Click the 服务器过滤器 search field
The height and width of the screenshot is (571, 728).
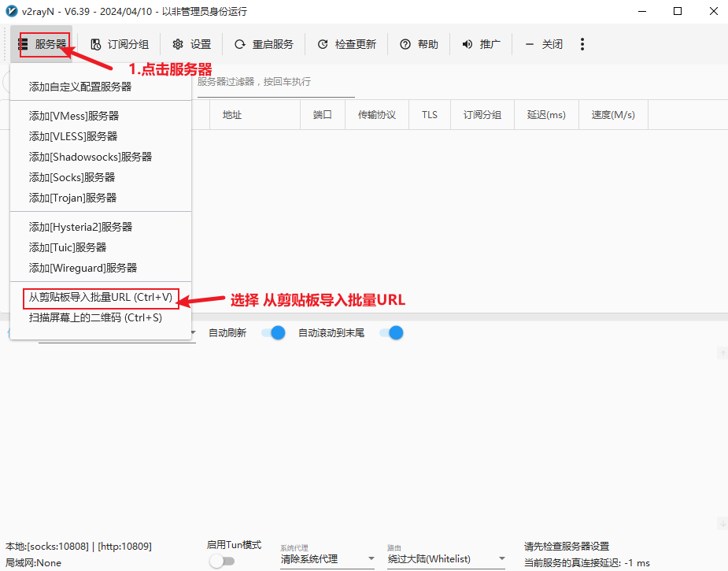pyautogui.click(x=275, y=82)
